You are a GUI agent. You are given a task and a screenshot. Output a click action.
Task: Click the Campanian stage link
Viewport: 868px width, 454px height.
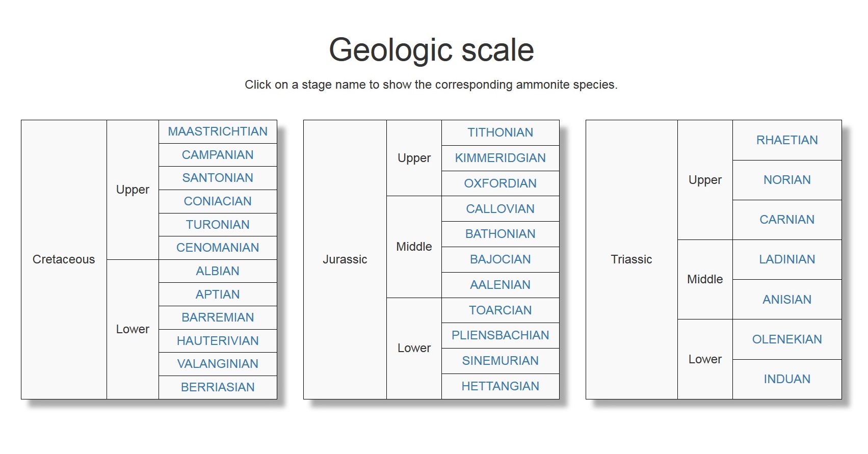click(218, 155)
